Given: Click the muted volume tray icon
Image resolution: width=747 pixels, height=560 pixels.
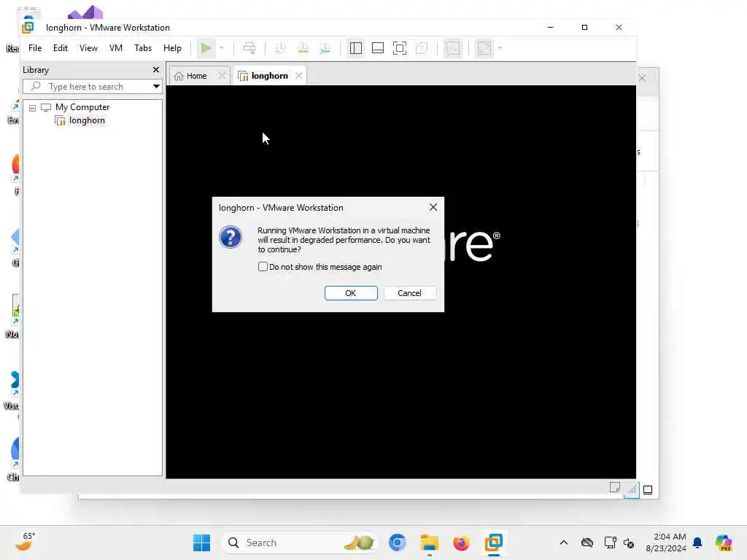Looking at the screenshot, I should (629, 543).
